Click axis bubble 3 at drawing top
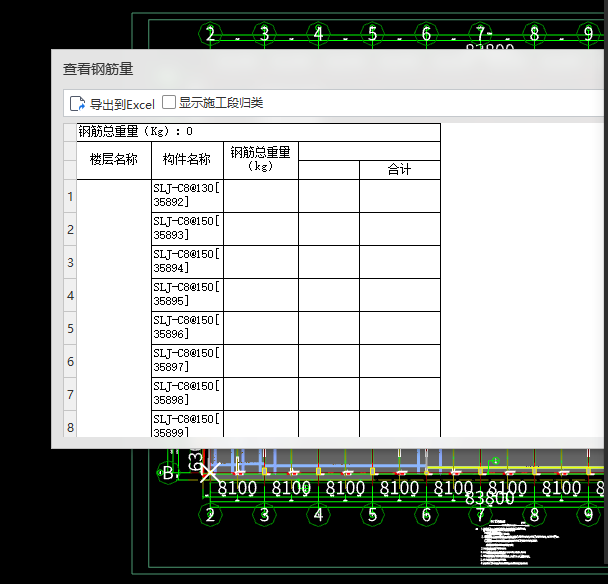The width and height of the screenshot is (608, 584). [x=264, y=34]
